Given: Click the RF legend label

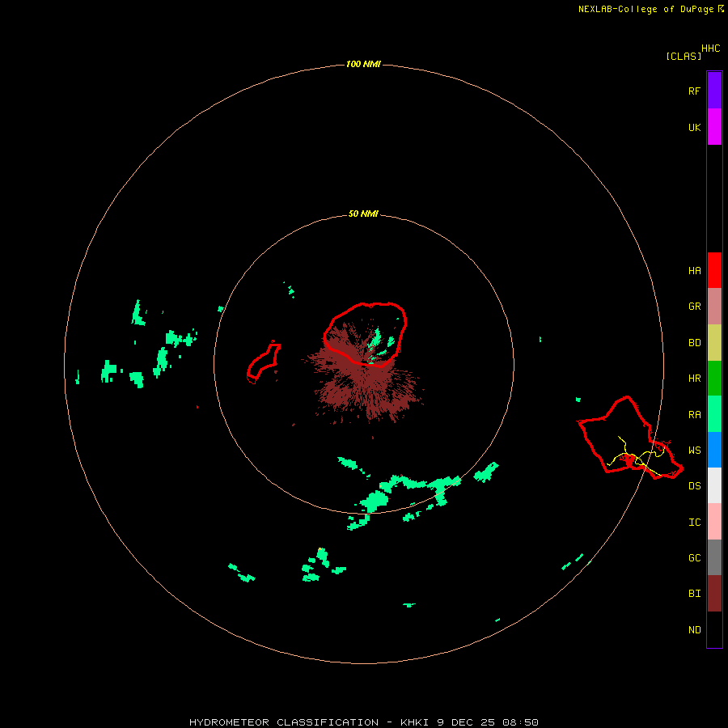Looking at the screenshot, I should (694, 91).
